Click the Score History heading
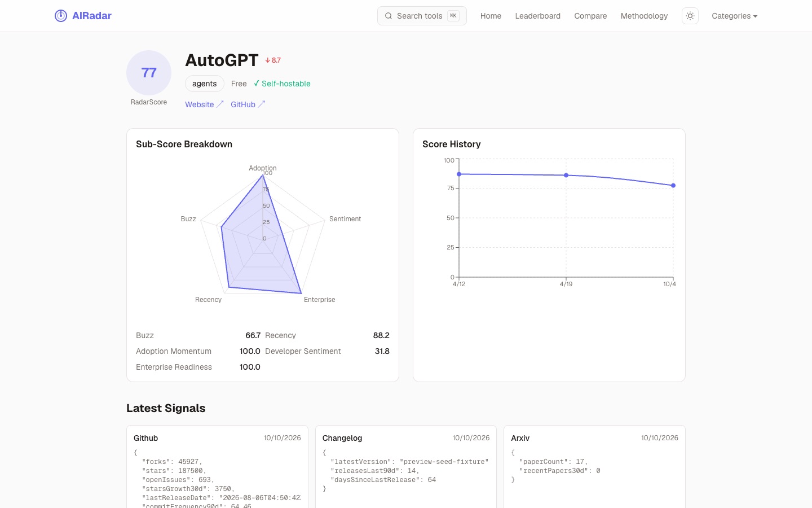Screen dimensions: 812x508 click(x=452, y=144)
